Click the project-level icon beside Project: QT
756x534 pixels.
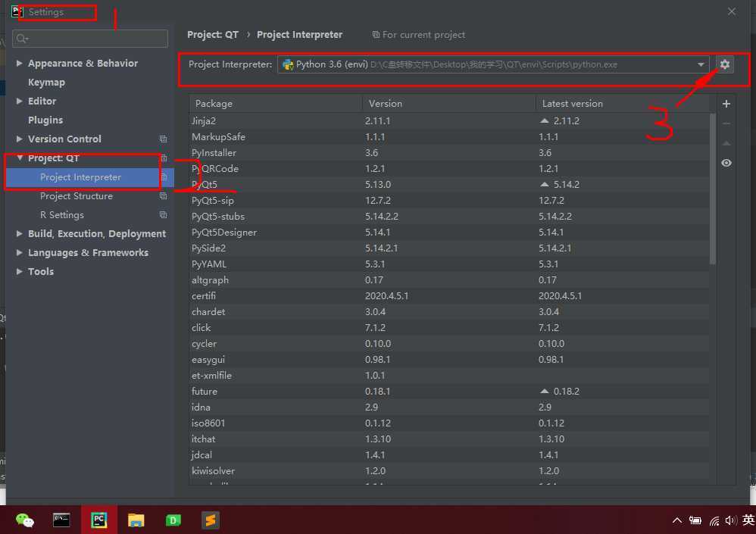tap(164, 158)
